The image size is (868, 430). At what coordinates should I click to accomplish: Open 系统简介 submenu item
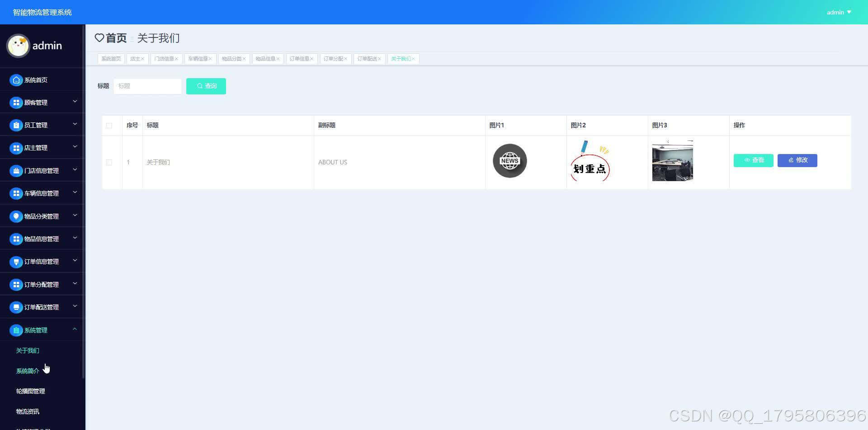[28, 371]
